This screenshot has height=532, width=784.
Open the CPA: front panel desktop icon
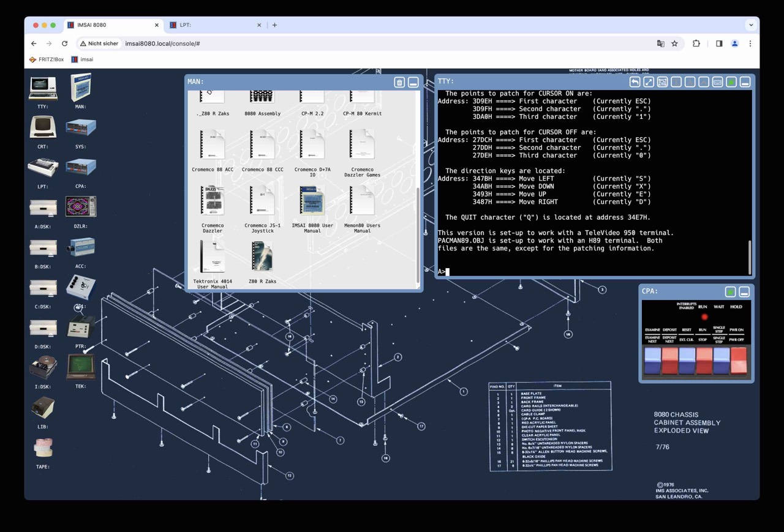81,167
